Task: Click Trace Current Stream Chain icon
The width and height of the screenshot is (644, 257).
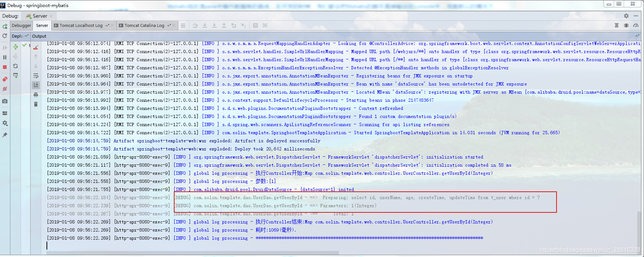Action: coord(265,25)
